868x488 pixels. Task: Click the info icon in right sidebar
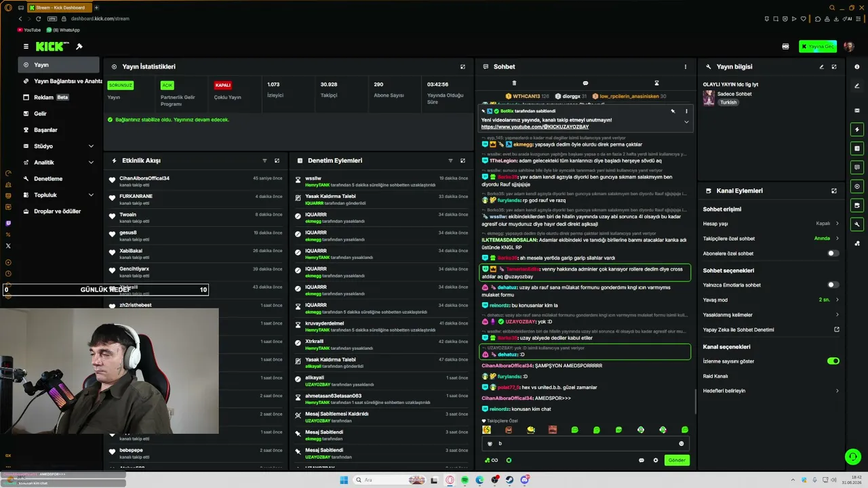(x=857, y=67)
